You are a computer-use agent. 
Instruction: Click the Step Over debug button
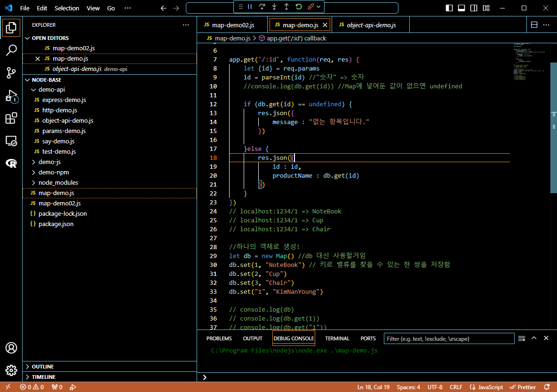[262, 7]
